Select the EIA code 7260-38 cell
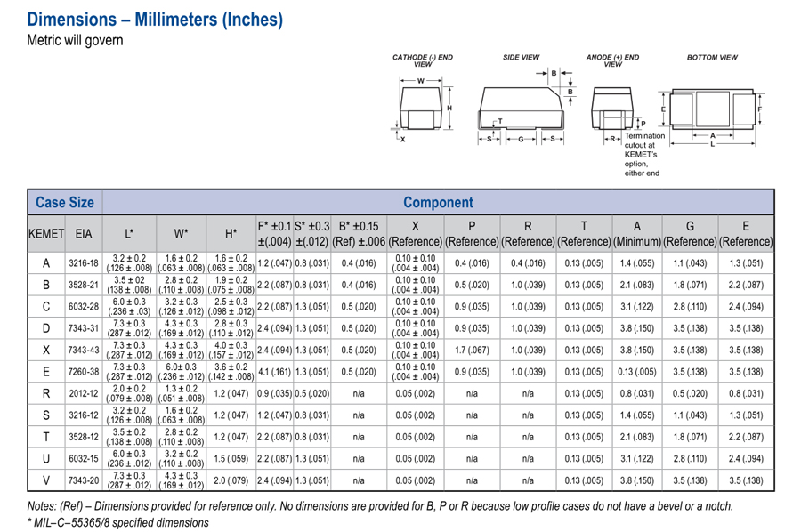801x532 pixels. 84,371
